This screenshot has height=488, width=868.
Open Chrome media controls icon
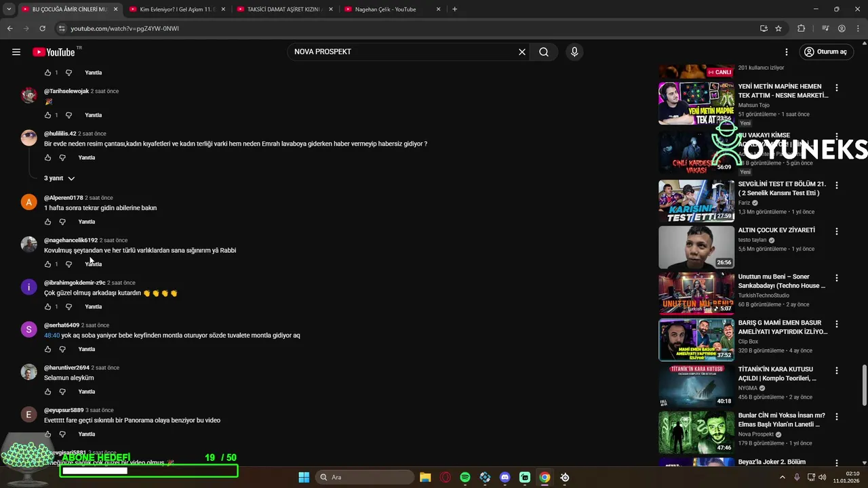[825, 28]
